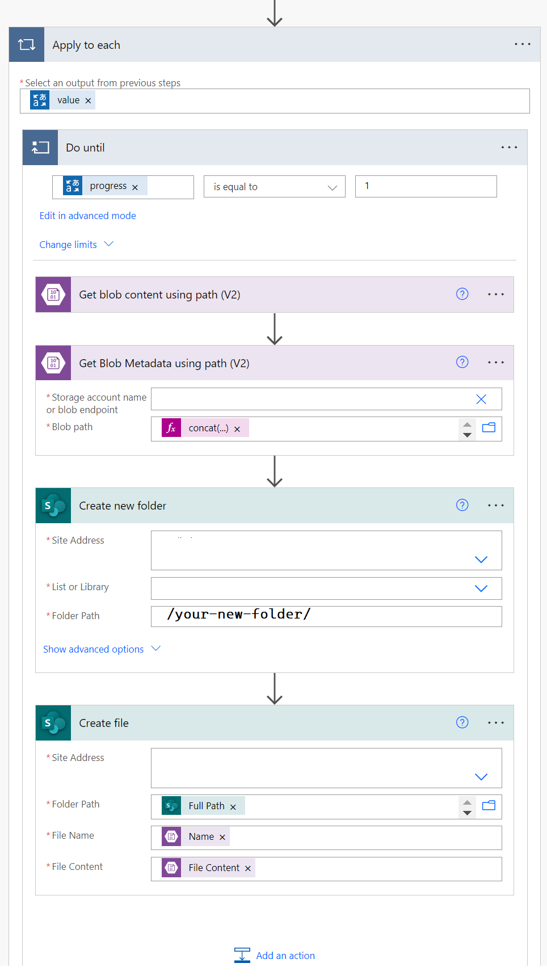The width and height of the screenshot is (547, 980).
Task: Click the output from previous steps field
Action: point(275,101)
